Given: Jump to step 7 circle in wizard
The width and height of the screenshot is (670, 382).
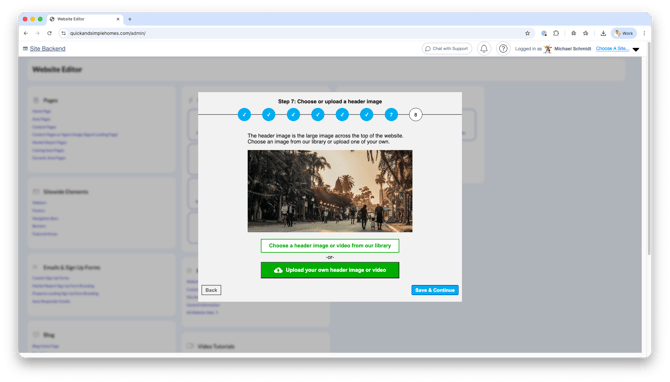Looking at the screenshot, I should click(391, 115).
